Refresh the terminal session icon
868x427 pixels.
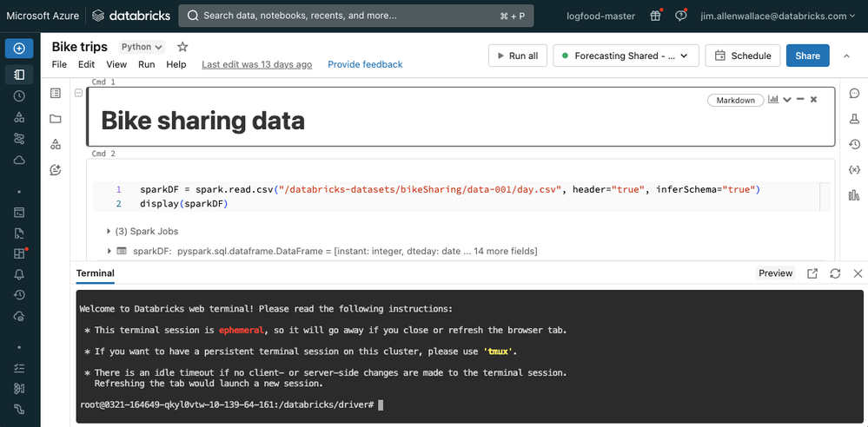tap(835, 273)
